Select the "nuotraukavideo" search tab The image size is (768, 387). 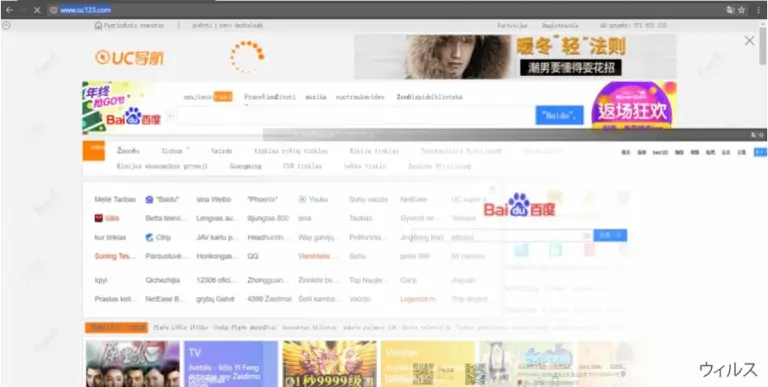click(360, 97)
